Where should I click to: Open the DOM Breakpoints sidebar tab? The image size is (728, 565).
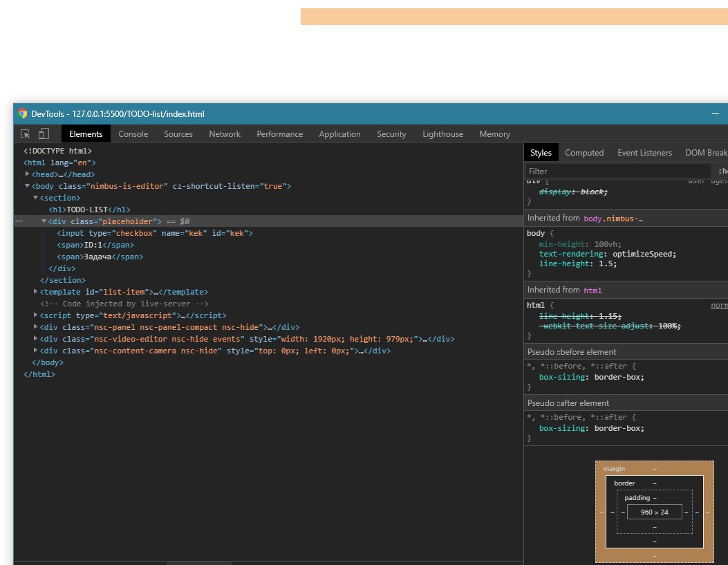coord(706,153)
